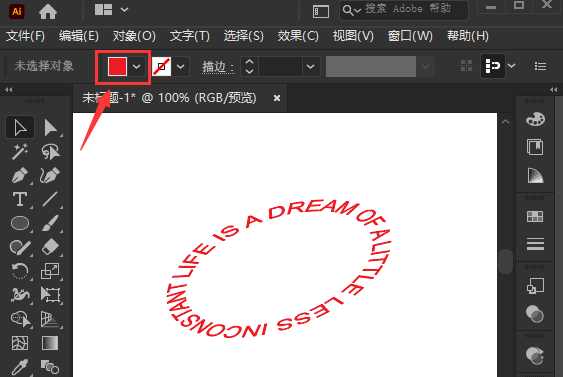
Task: Open the 效果(C) menu
Action: coord(298,36)
